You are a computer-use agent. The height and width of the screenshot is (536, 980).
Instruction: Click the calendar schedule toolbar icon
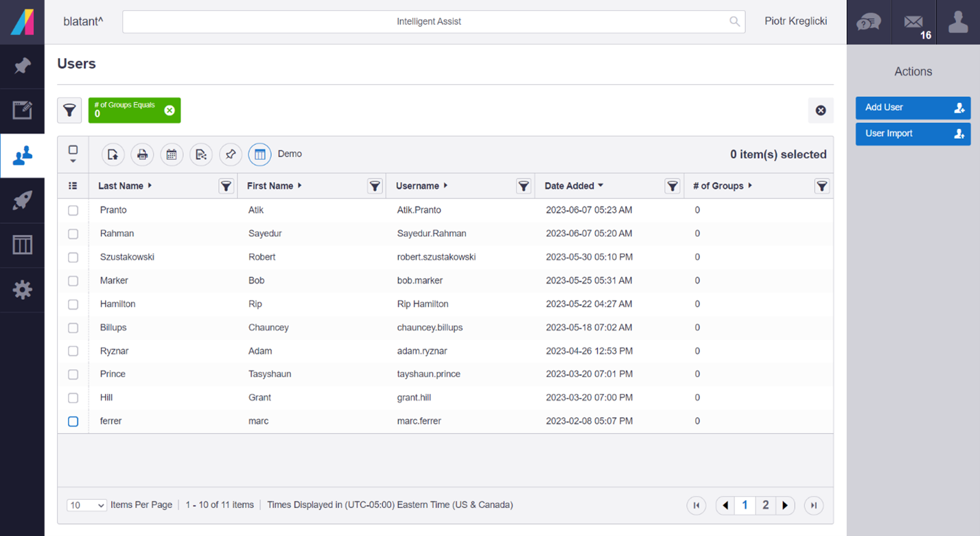click(x=172, y=154)
